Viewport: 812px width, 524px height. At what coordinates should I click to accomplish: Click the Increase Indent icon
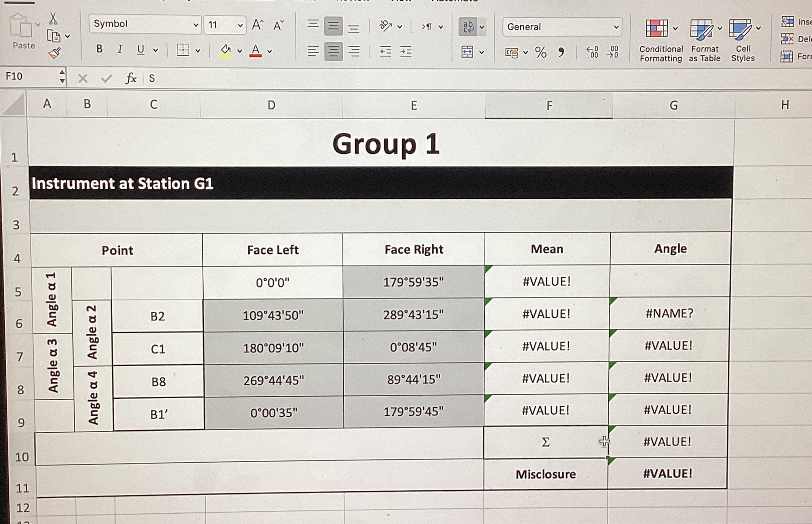click(x=405, y=52)
